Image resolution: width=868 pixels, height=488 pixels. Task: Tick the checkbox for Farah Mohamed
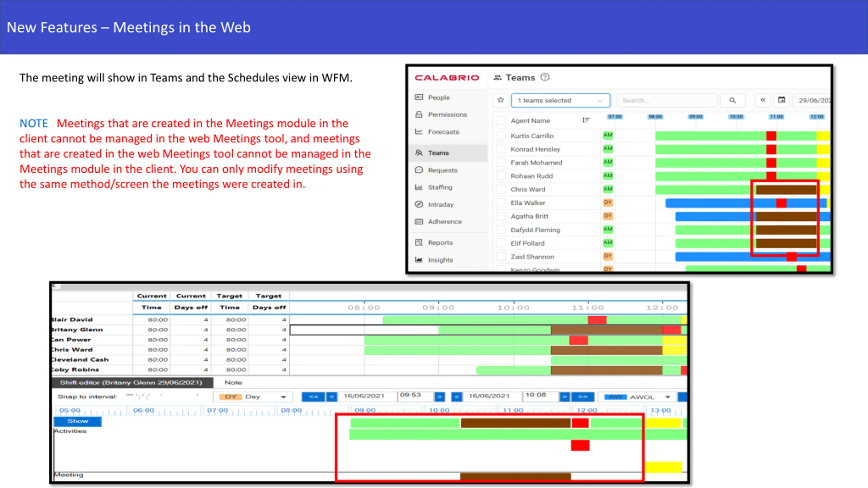click(501, 162)
